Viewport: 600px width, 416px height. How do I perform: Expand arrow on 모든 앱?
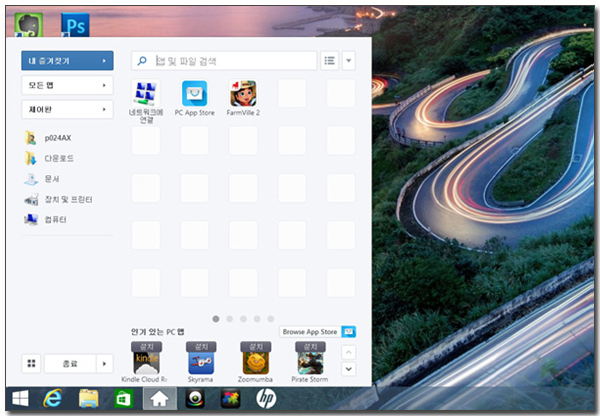click(x=104, y=85)
